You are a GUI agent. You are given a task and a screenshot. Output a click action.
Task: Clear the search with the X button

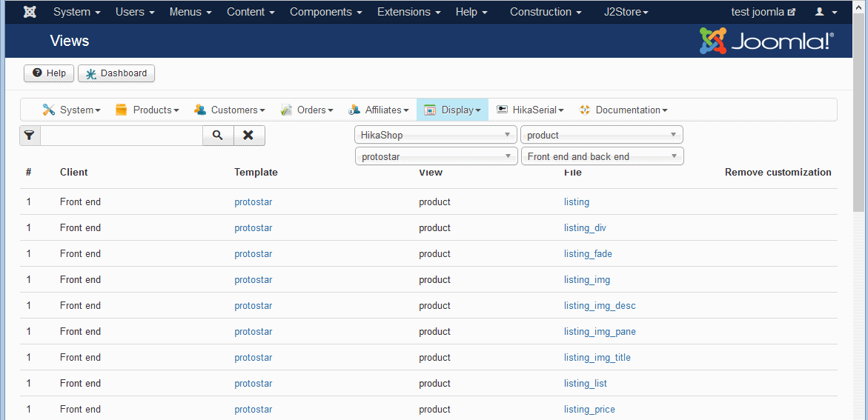249,136
